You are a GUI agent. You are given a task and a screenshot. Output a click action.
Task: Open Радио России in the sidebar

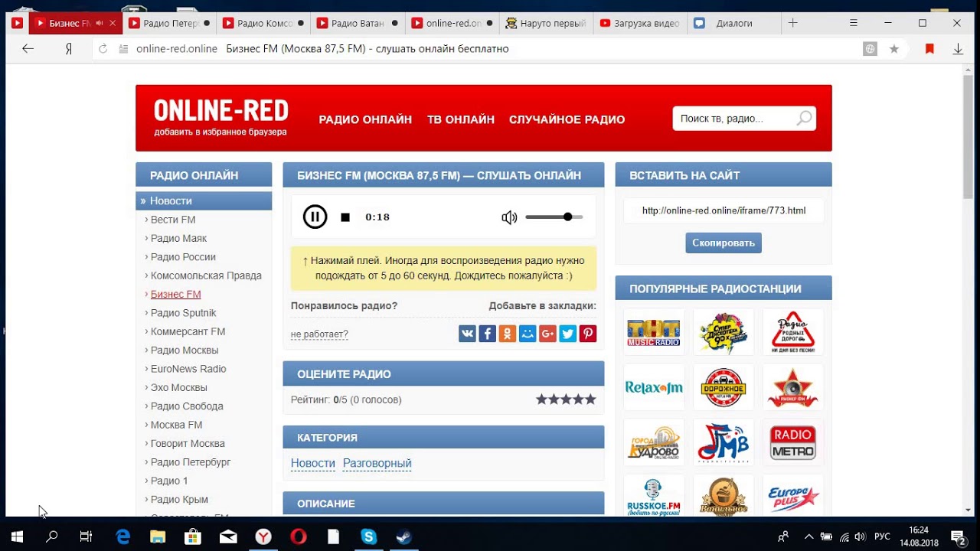183,257
